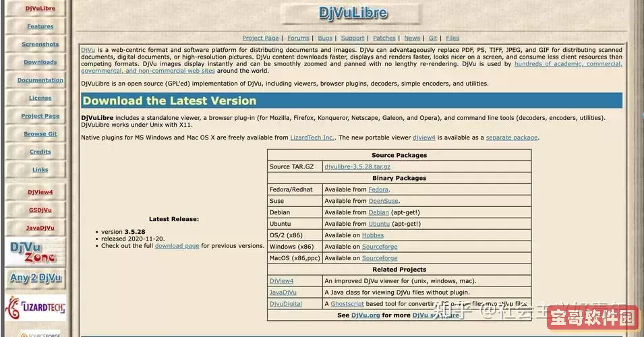Go to Screenshots in the sidebar

(40, 44)
